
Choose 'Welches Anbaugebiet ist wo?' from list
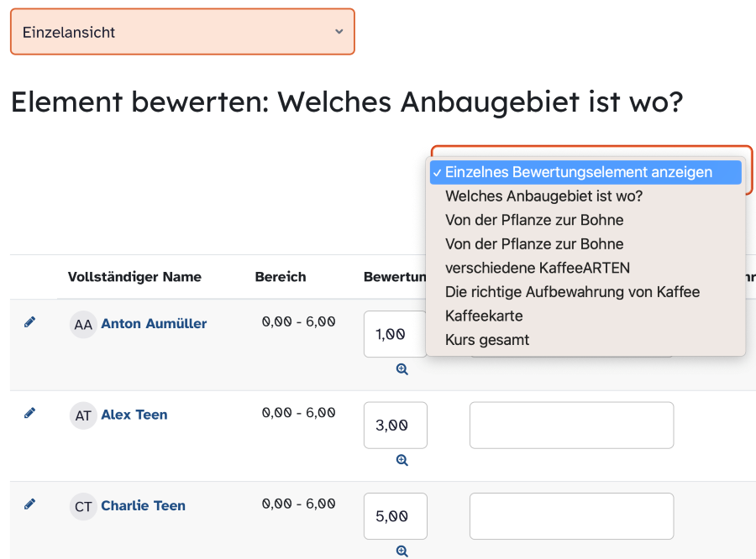[x=543, y=196]
